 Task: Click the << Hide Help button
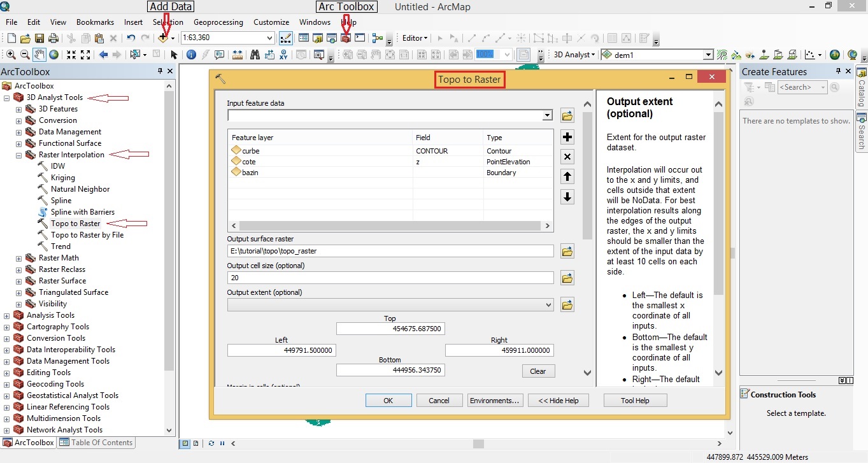(559, 401)
